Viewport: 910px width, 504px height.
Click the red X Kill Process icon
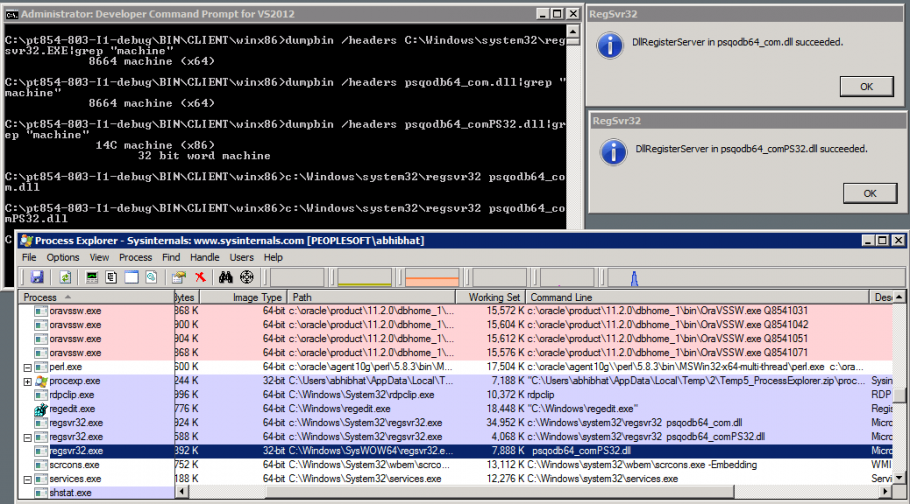pos(200,277)
